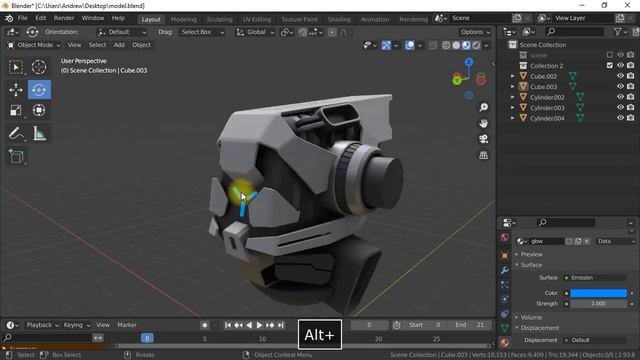Open the Playback dropdown

click(41, 325)
